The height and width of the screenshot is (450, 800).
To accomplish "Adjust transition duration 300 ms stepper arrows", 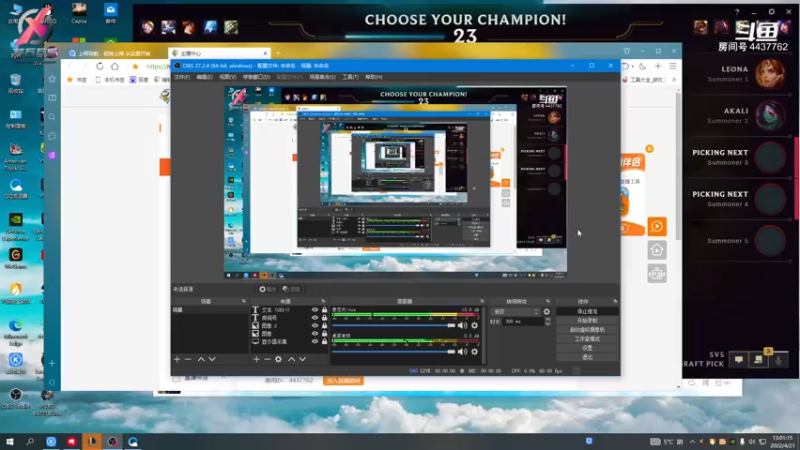I will tap(547, 321).
